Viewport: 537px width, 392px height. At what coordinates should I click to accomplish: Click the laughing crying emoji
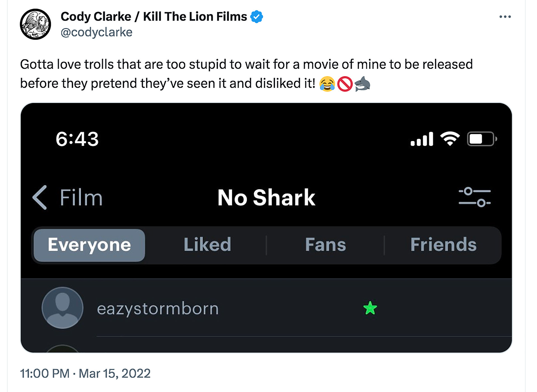coord(327,84)
